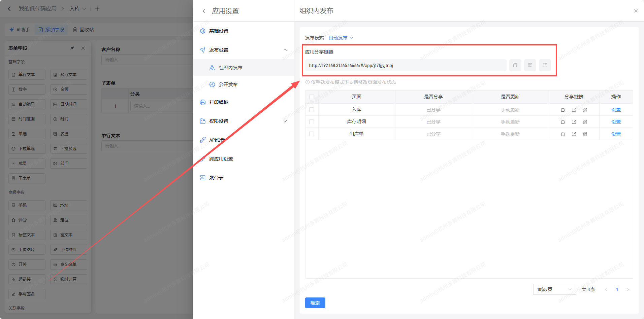Viewport: 644px width, 319px height.
Task: Show QR code for app share link
Action: [530, 65]
